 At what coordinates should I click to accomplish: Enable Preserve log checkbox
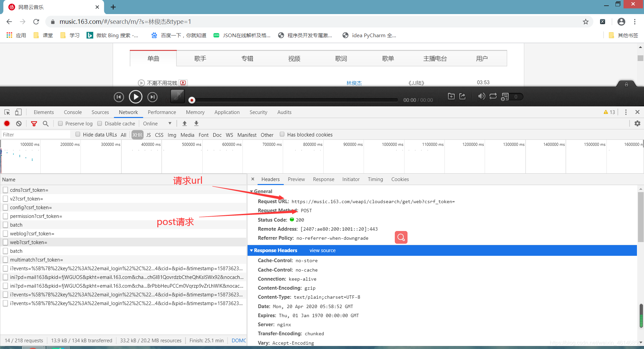[x=60, y=123]
